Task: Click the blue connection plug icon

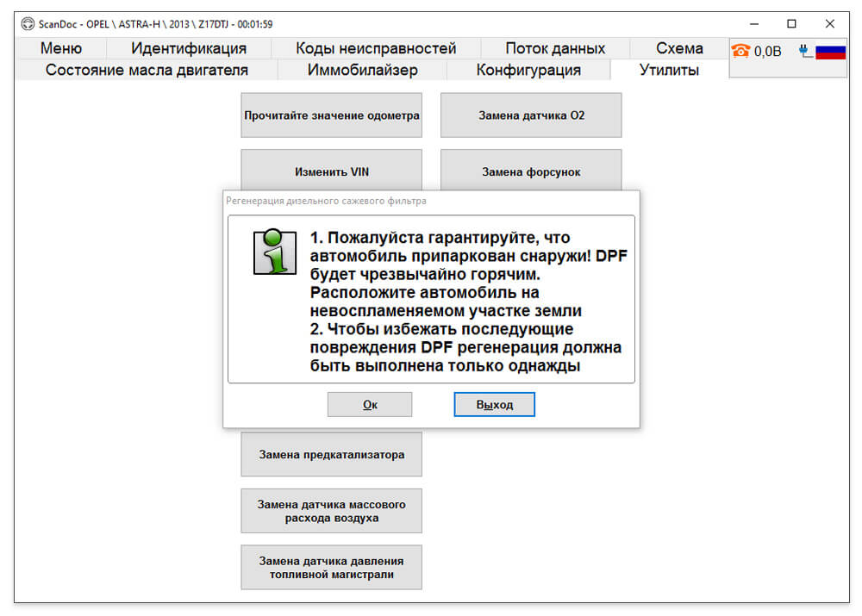Action: 805,51
